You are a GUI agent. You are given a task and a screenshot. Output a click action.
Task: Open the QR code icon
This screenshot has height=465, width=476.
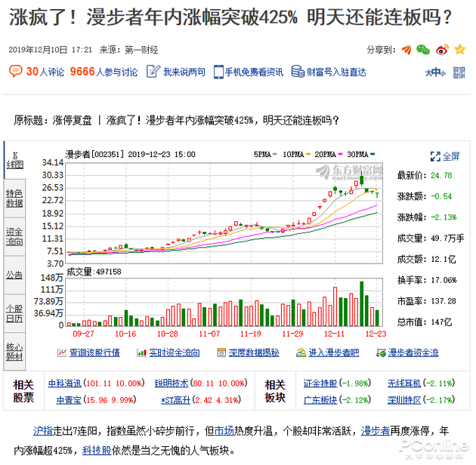[x=459, y=72]
